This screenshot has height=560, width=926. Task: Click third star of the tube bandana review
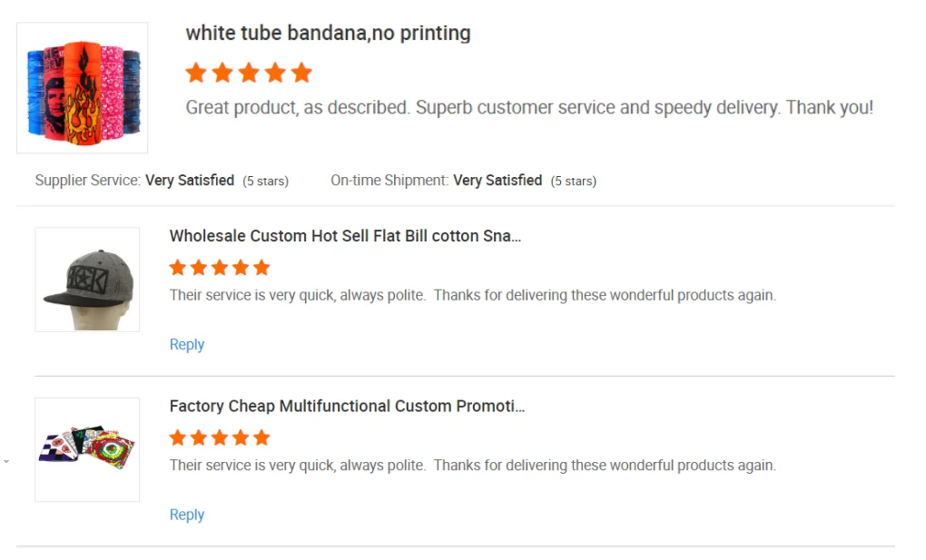click(249, 73)
